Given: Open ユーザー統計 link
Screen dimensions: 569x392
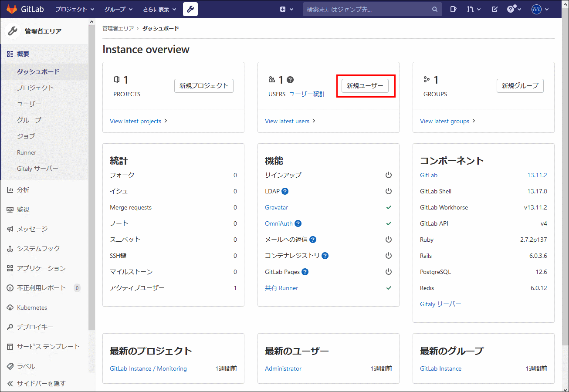Looking at the screenshot, I should click(x=307, y=94).
